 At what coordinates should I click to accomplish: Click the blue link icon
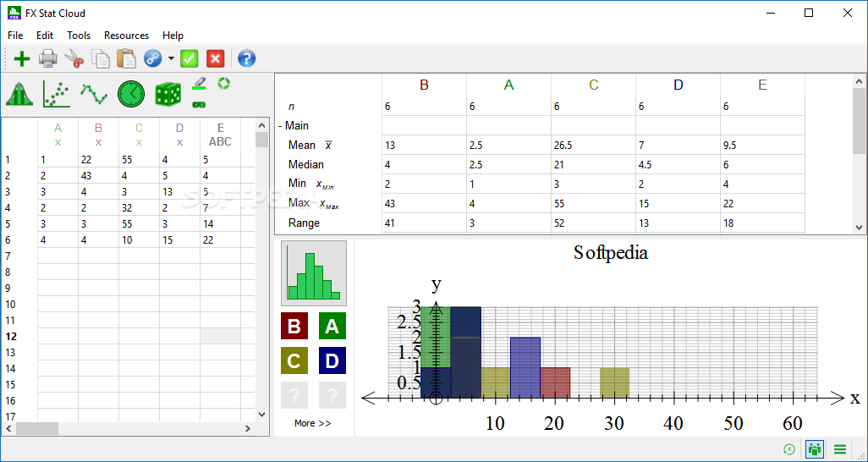click(153, 58)
